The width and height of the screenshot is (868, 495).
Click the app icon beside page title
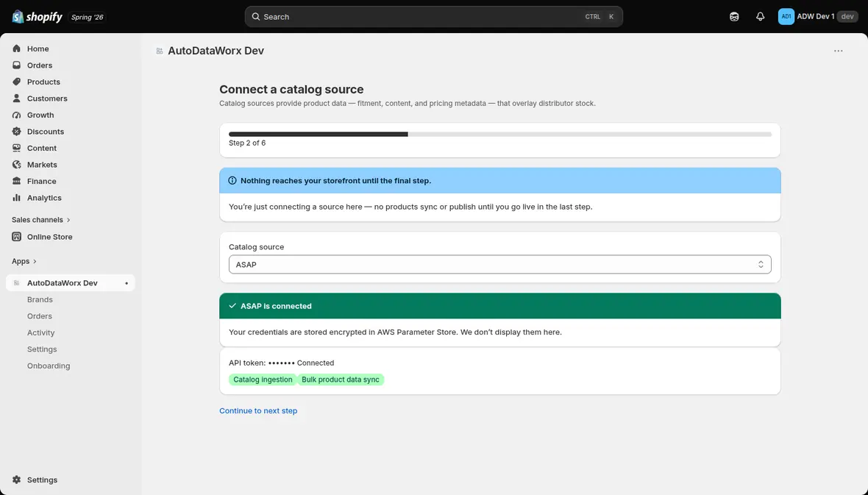pyautogui.click(x=160, y=51)
